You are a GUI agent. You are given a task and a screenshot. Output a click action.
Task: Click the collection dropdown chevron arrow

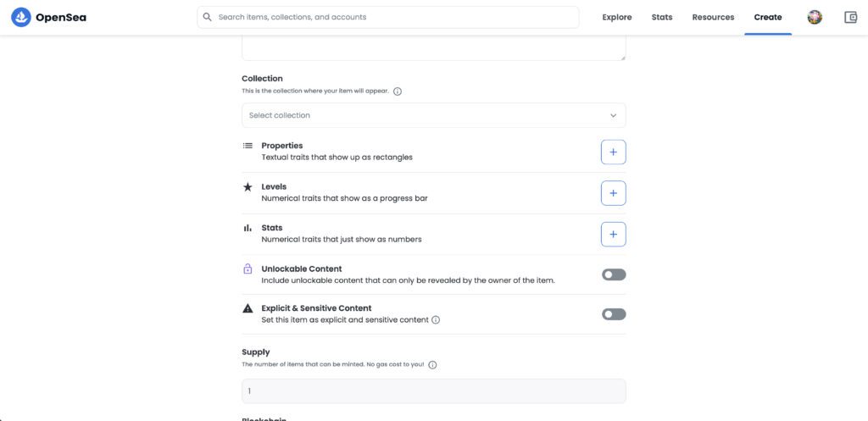[x=614, y=115]
